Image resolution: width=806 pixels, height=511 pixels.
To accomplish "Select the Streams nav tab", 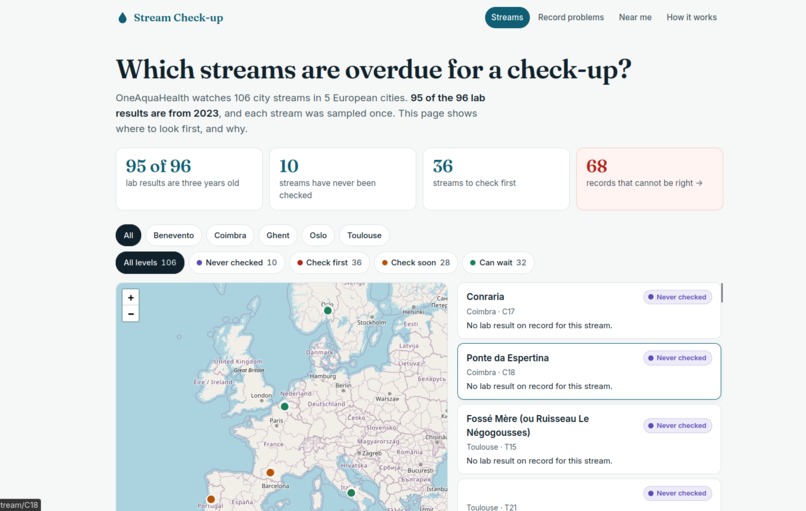I will 507,17.
